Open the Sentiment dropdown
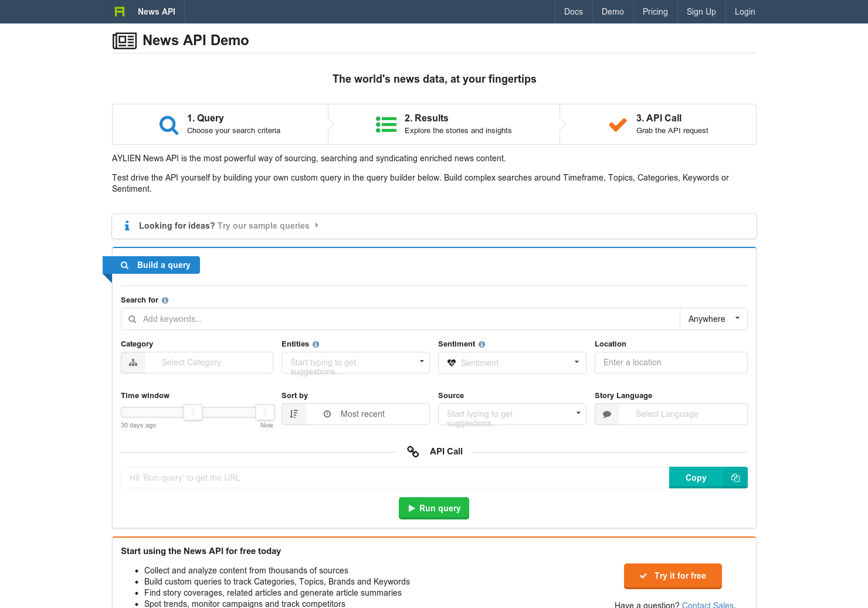Viewport: 868px width, 608px height. click(x=512, y=363)
